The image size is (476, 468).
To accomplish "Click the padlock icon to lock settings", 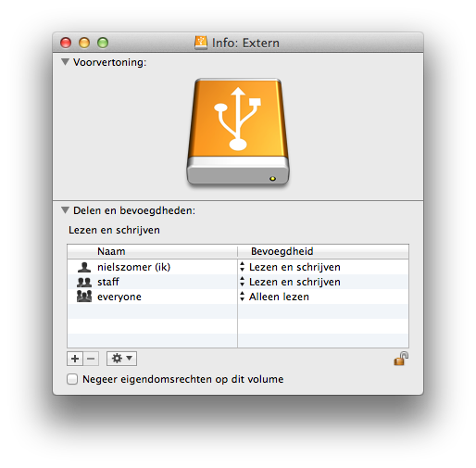I will click(401, 359).
